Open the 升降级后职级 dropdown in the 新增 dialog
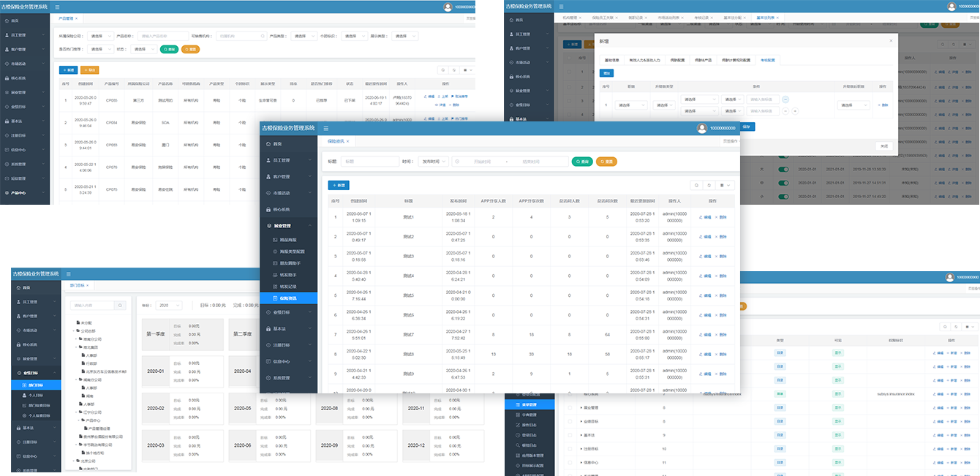Viewport: 980px width, 476px height. (853, 105)
